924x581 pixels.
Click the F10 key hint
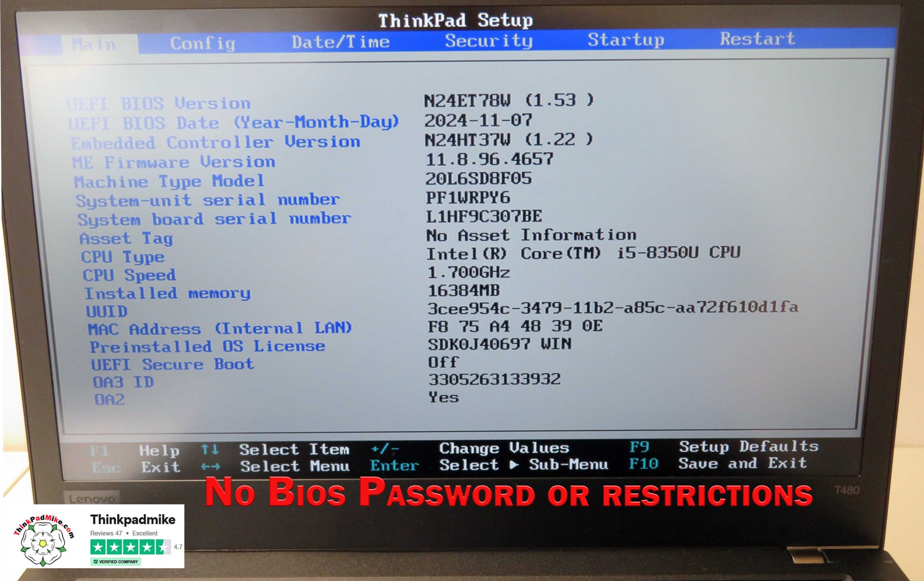[x=644, y=464]
